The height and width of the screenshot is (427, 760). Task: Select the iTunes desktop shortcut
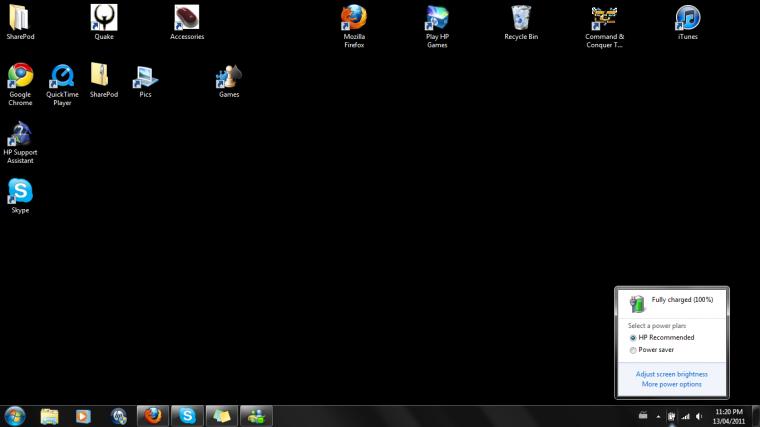pyautogui.click(x=687, y=22)
